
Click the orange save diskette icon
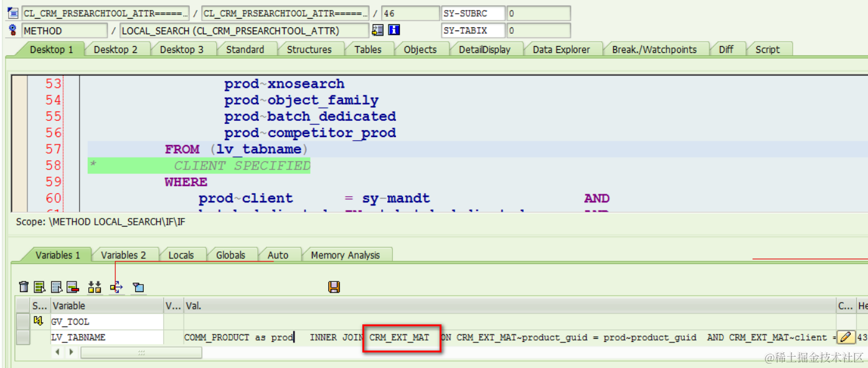tap(334, 286)
